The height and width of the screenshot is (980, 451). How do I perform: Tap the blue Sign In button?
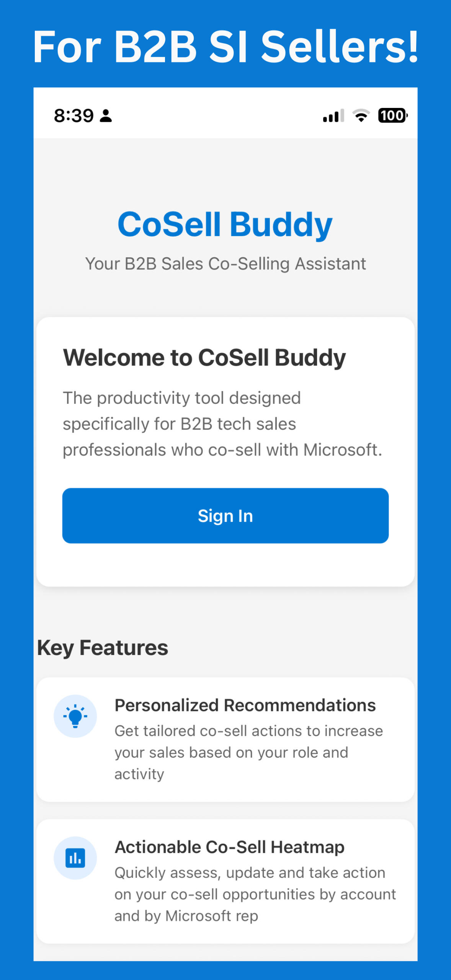pos(225,515)
